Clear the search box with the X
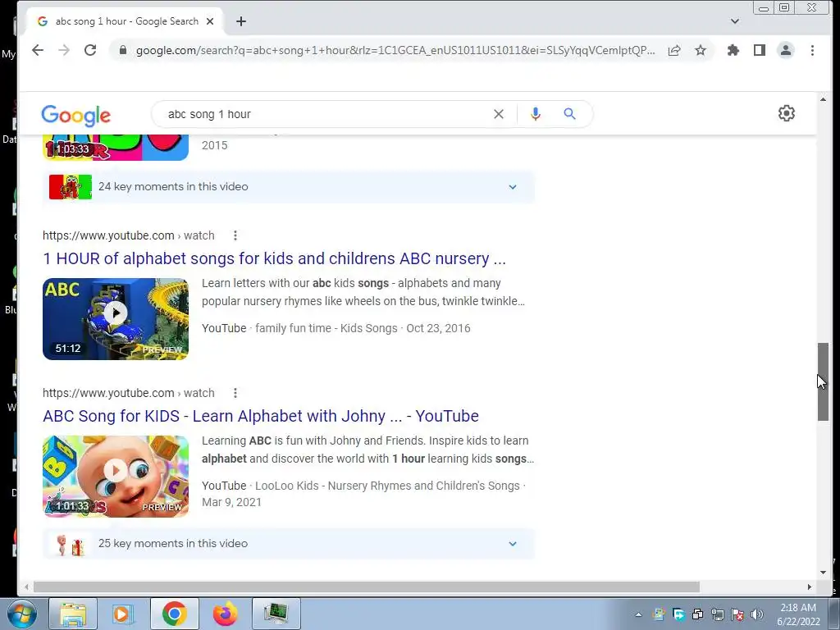Screen dimensions: 840x630 498,114
